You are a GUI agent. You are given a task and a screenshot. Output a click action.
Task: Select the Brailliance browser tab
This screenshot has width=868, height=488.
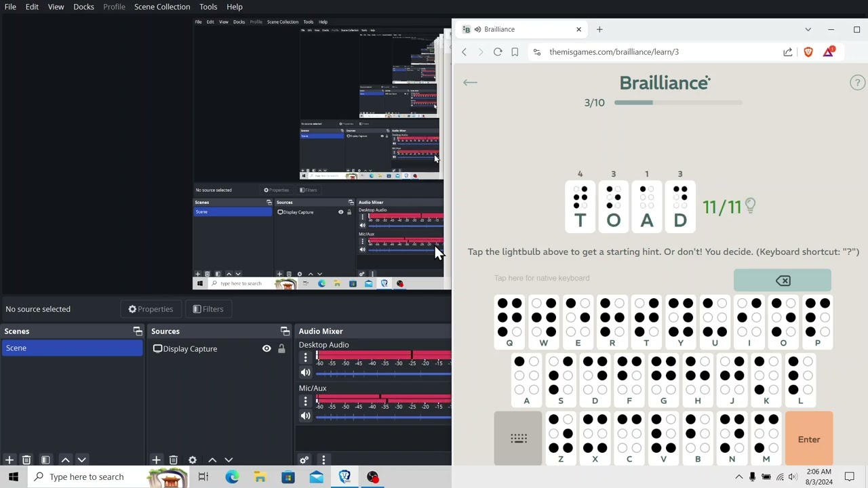pyautogui.click(x=521, y=29)
